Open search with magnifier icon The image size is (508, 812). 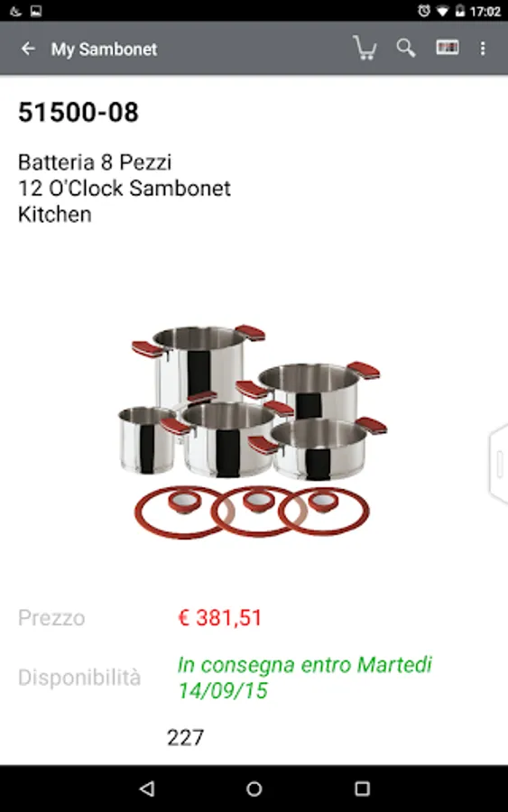click(x=406, y=48)
